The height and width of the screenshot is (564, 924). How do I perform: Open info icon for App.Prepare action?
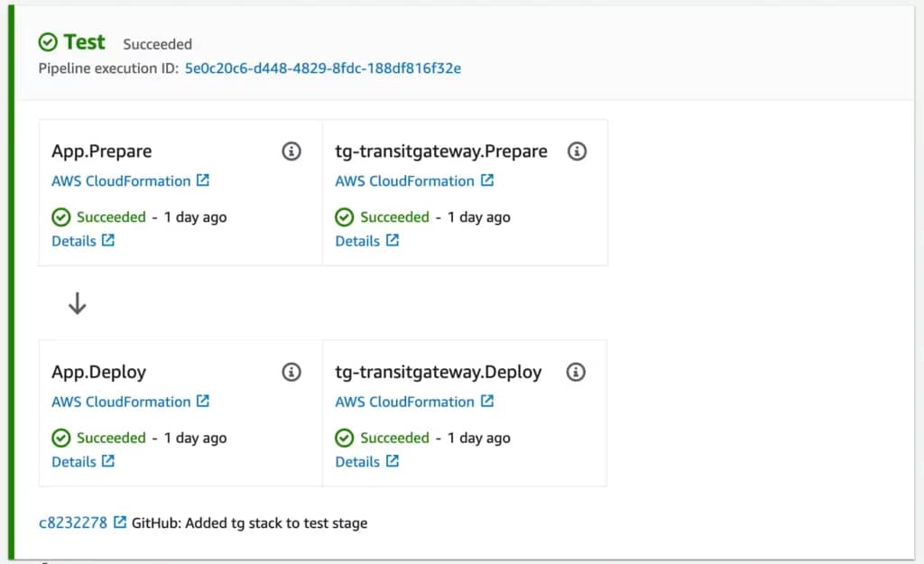coord(291,152)
